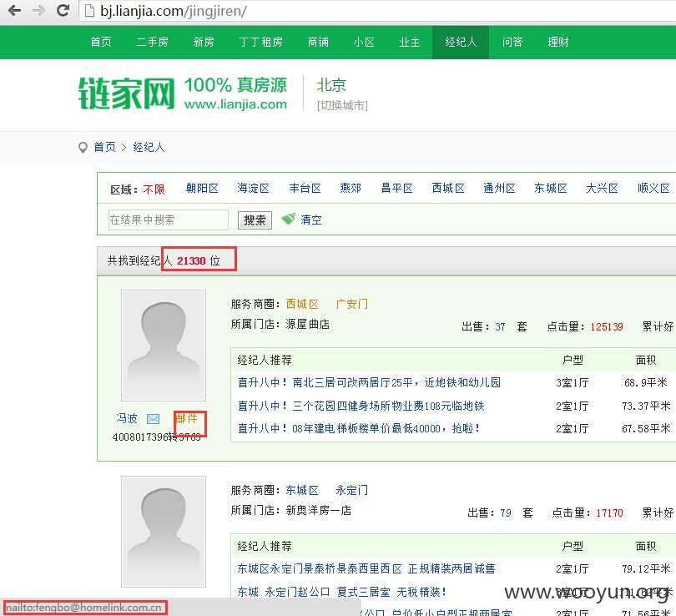Click the 125139 click count value

(x=607, y=326)
